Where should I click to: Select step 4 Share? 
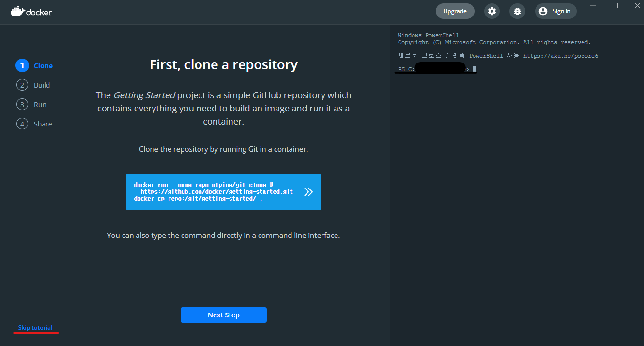point(34,124)
